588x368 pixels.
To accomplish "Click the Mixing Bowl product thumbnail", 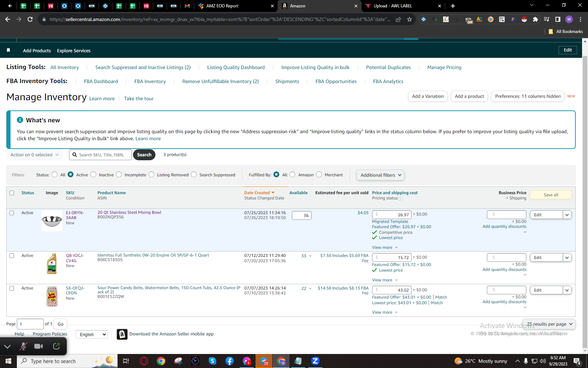I will (x=52, y=221).
